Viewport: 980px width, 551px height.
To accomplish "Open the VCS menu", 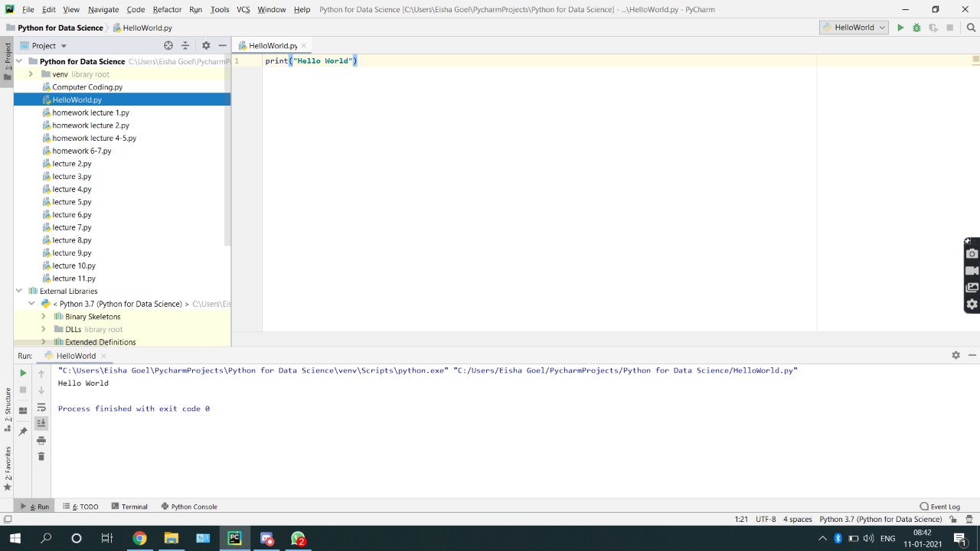I will click(x=243, y=9).
